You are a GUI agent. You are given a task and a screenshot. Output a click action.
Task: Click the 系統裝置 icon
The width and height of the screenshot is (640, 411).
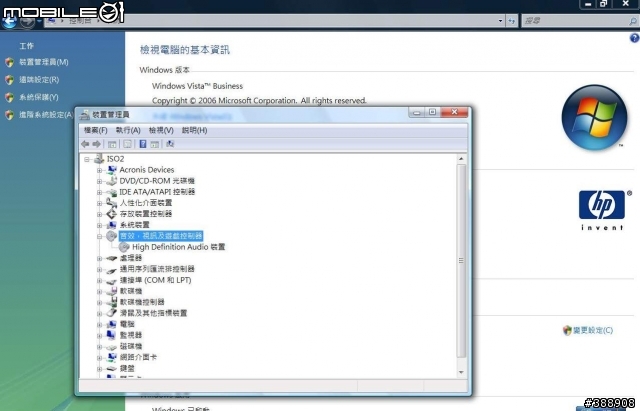point(112,225)
